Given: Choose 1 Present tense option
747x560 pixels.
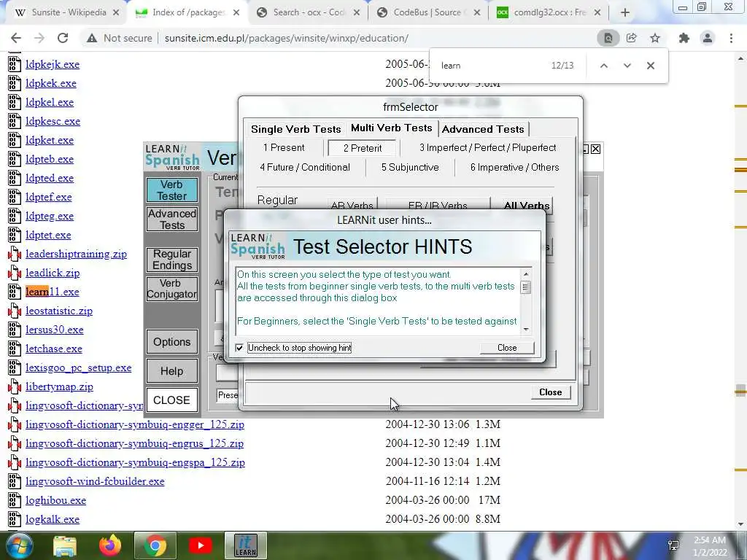Looking at the screenshot, I should [x=284, y=147].
